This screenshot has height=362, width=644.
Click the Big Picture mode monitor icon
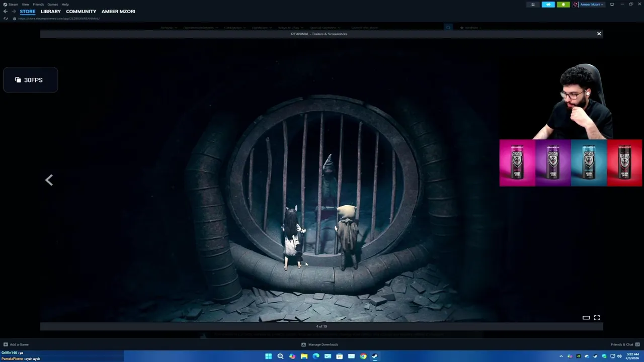(x=612, y=5)
